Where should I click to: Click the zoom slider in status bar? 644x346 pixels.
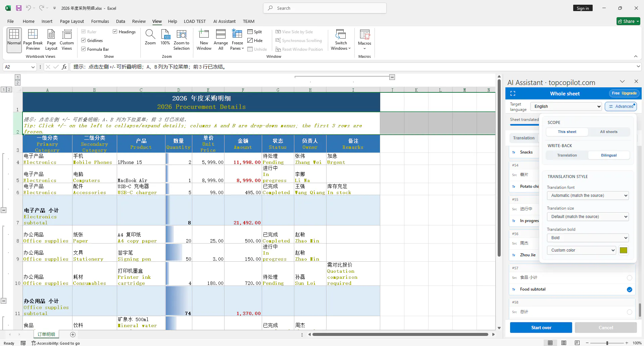coord(607,343)
